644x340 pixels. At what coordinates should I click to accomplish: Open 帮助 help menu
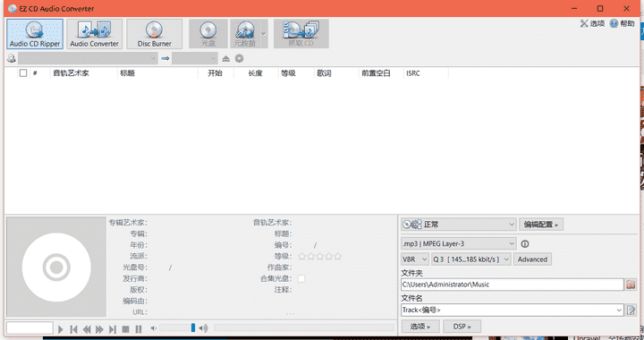pos(623,23)
